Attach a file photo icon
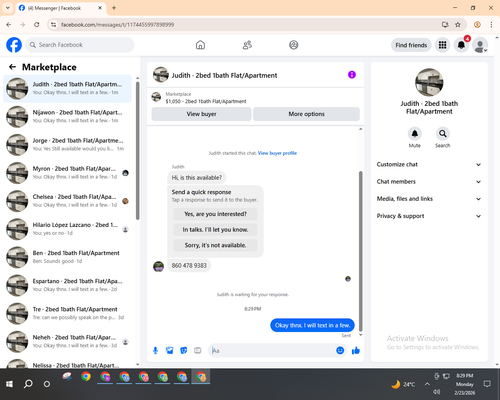Viewport: 500px width, 400px height. click(169, 350)
